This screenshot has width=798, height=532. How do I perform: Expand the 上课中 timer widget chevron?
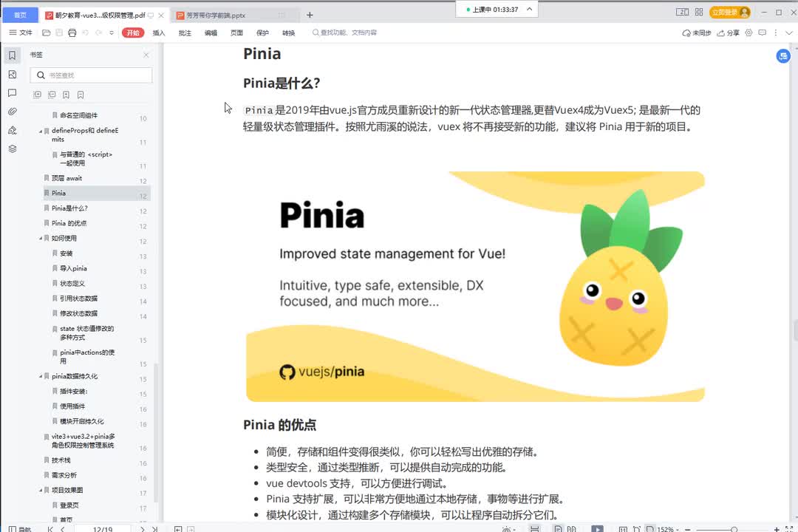point(529,9)
